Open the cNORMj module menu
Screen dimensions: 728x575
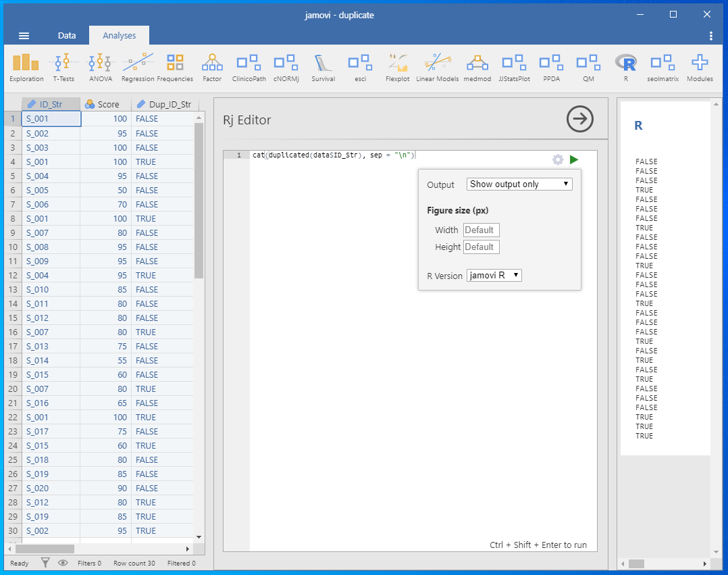tap(286, 68)
